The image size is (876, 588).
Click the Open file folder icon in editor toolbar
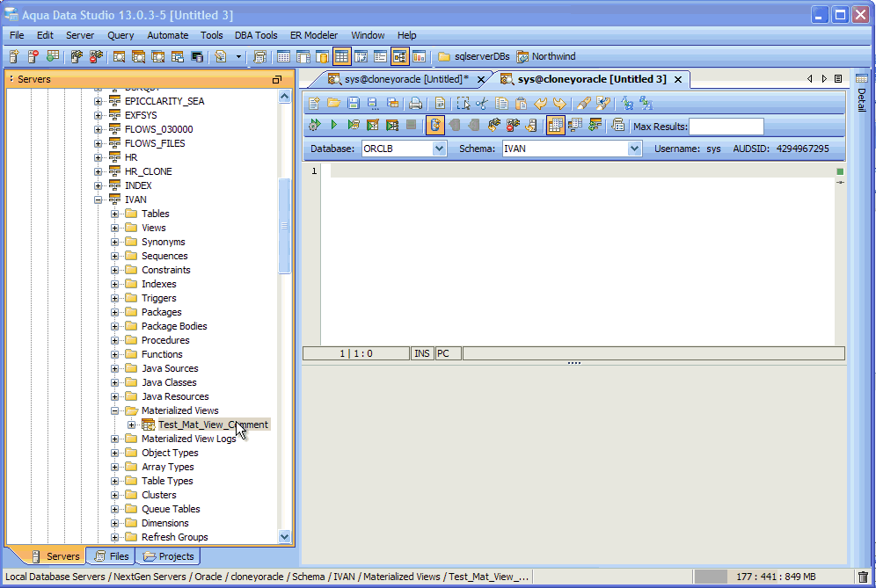(x=334, y=104)
